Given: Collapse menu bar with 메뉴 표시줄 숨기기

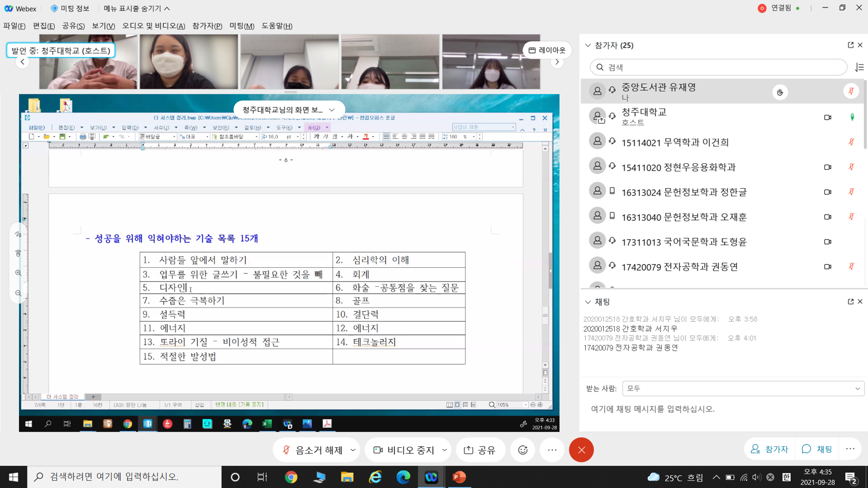Looking at the screenshot, I should 137,9.
